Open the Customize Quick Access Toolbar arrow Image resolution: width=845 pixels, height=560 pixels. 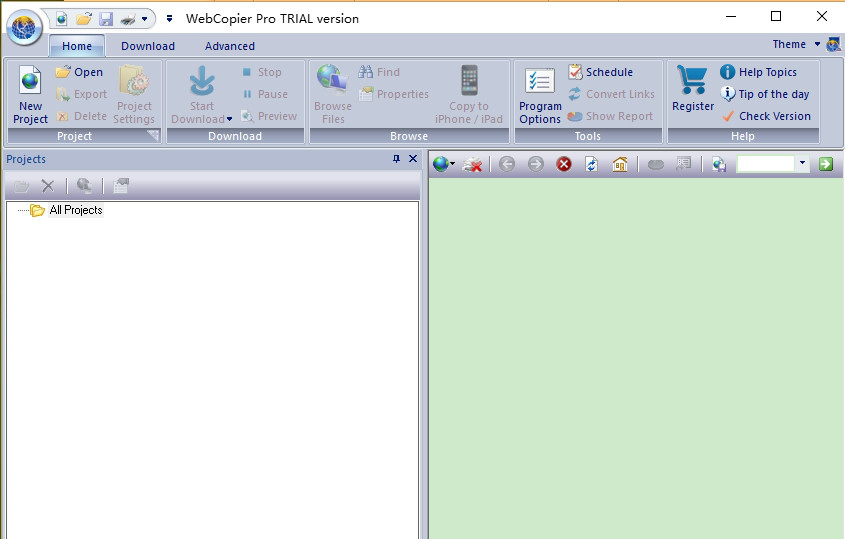click(x=169, y=19)
